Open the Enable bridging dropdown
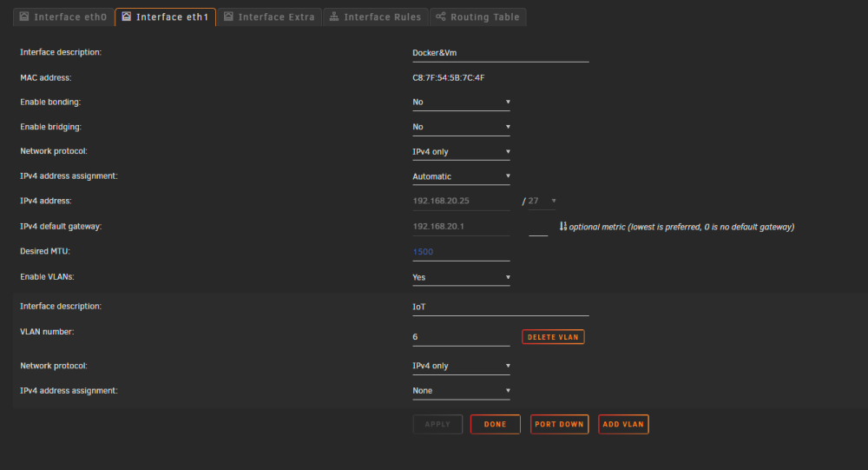The image size is (868, 470). pos(461,128)
